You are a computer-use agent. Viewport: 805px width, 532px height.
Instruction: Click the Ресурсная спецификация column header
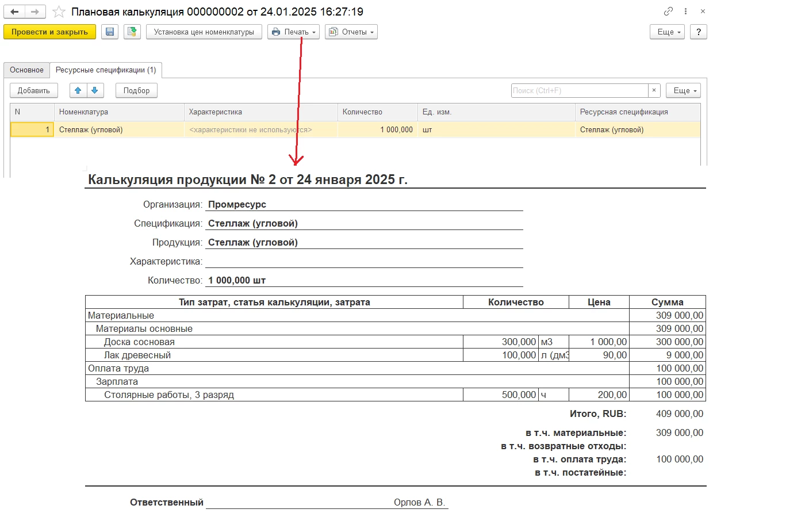[638, 112]
